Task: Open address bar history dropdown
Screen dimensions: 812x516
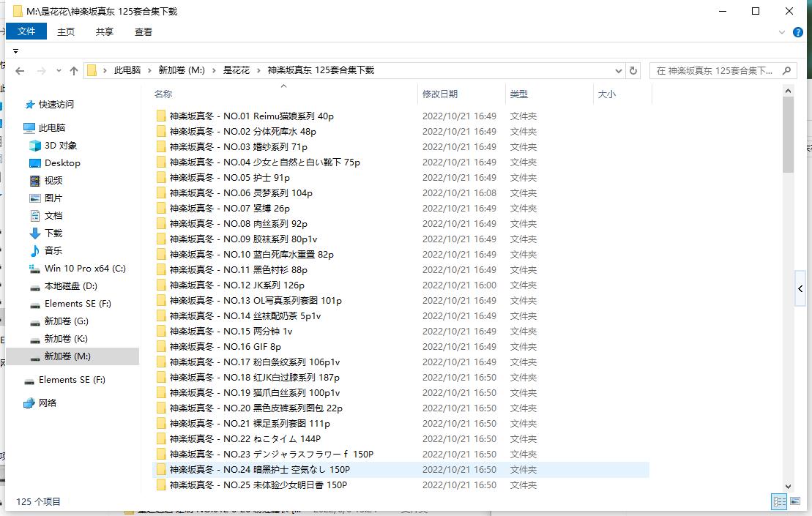Action: (x=618, y=71)
